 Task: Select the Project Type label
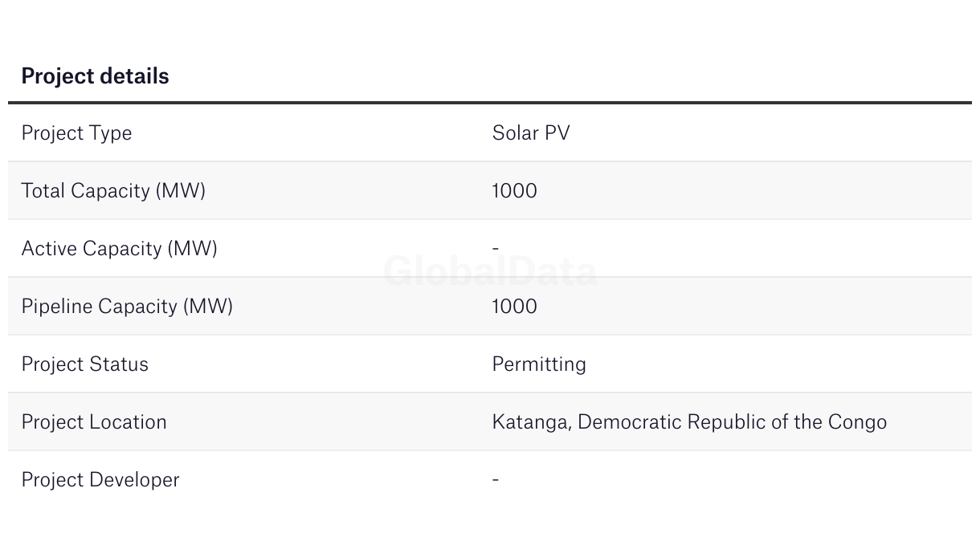pos(76,133)
